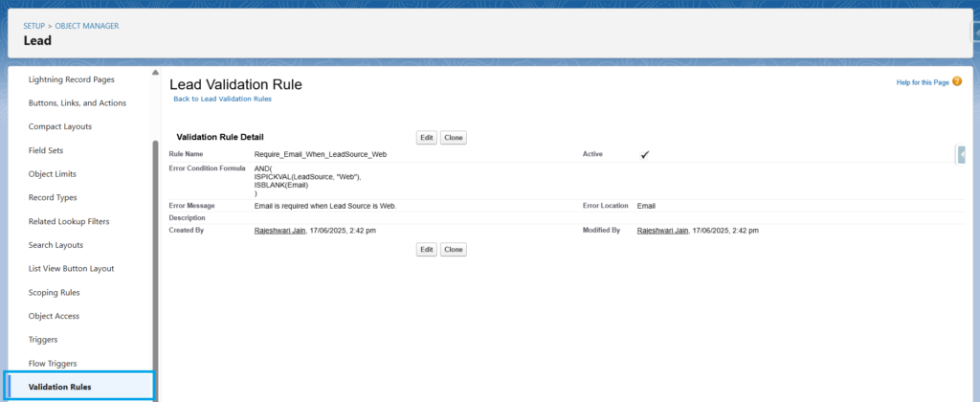Select Validation Rules in sidebar

(60, 387)
